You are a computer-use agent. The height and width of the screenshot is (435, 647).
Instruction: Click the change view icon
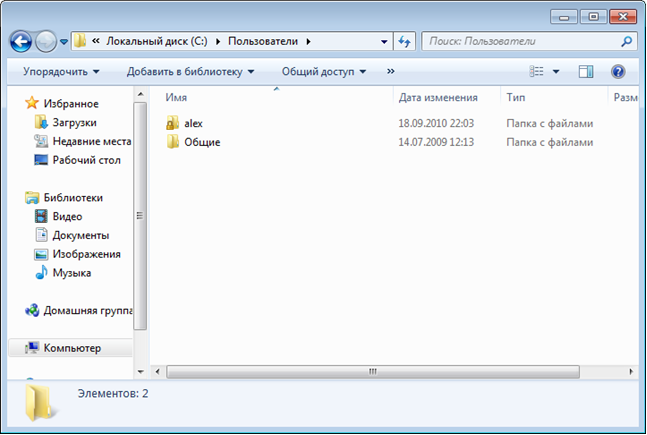click(x=536, y=71)
